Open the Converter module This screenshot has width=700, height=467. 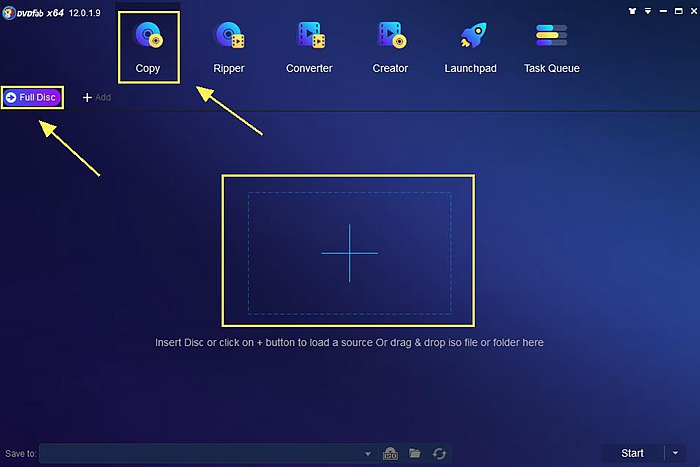309,47
